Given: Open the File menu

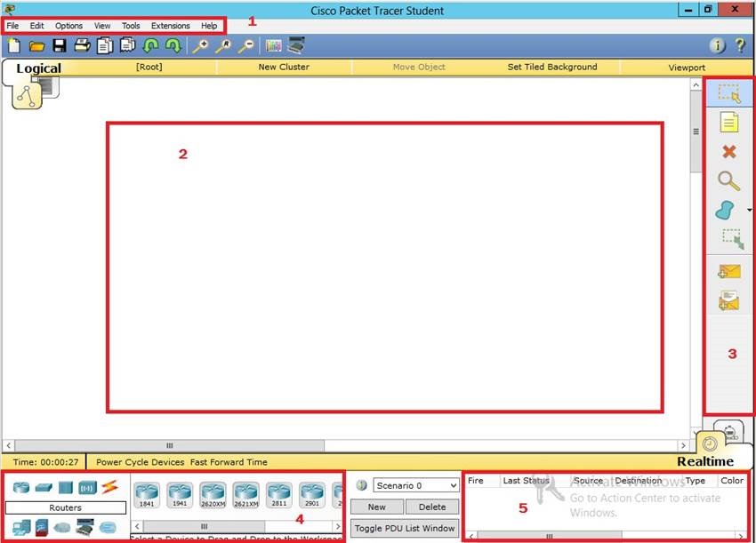Looking at the screenshot, I should pos(12,26).
